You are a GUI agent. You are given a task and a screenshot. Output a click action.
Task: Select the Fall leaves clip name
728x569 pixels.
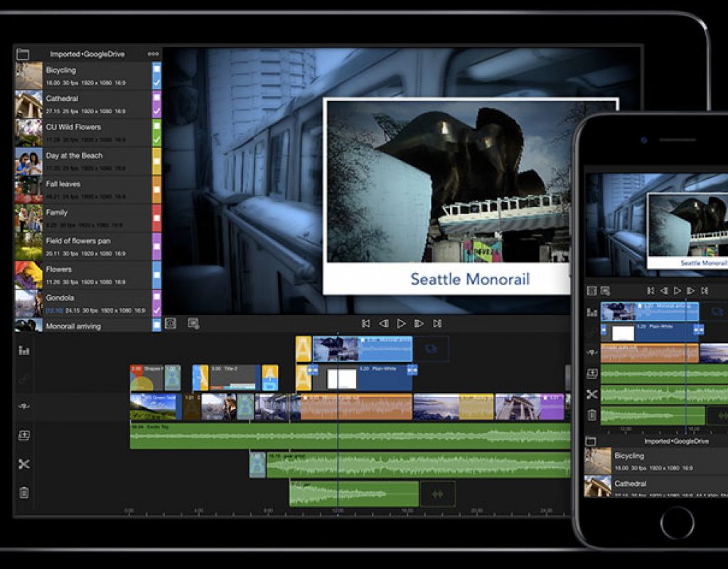pos(63,184)
